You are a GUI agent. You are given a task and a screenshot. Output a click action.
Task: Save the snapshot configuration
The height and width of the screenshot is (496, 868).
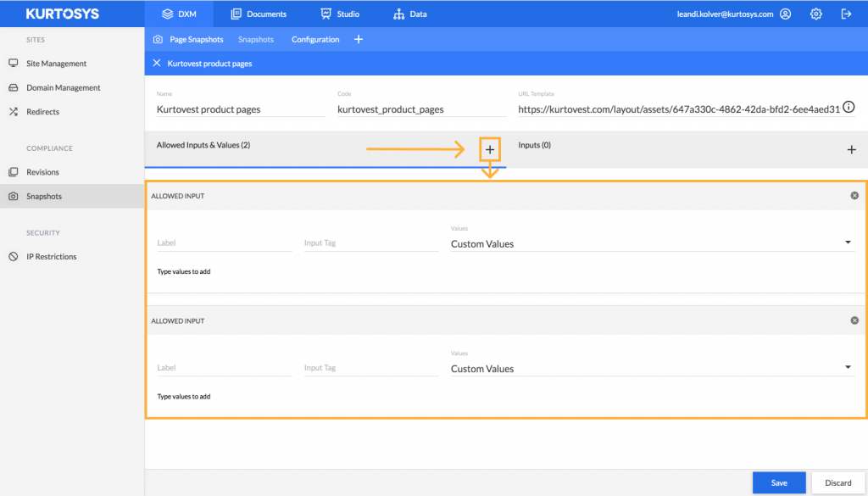778,482
